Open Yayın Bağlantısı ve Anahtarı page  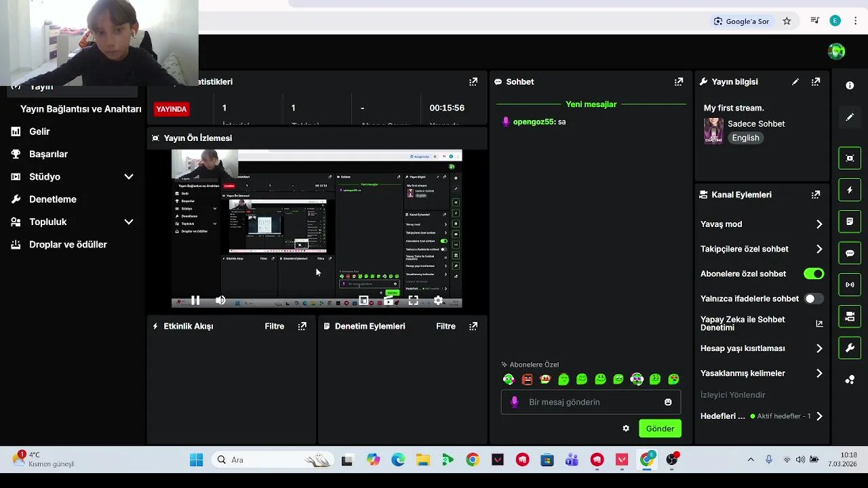coord(81,109)
